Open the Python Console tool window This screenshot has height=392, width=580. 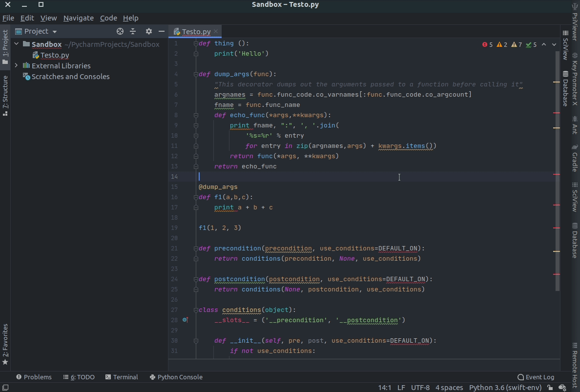click(x=176, y=377)
